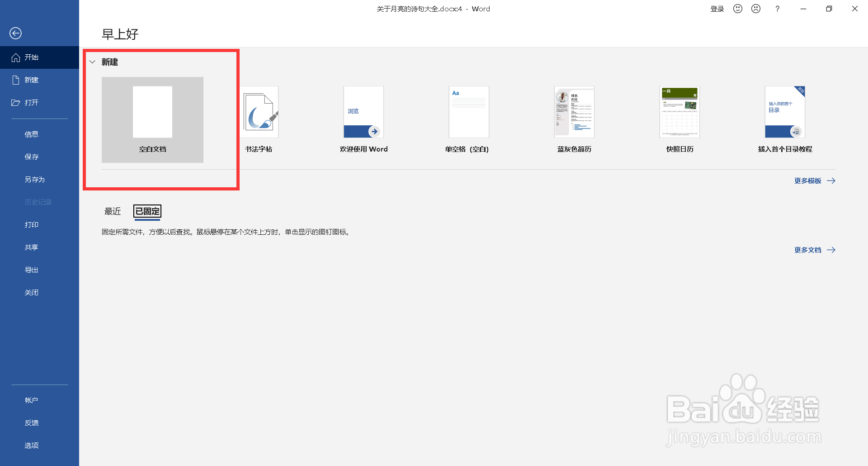The height and width of the screenshot is (466, 868).
Task: Choose the 蓝灰色简历 resume template
Action: [x=574, y=120]
